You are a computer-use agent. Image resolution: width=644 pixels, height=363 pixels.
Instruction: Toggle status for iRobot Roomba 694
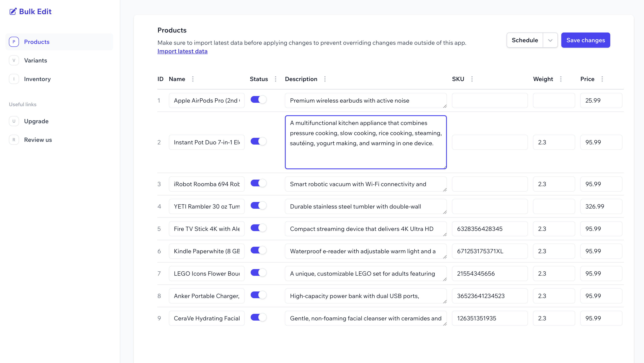[x=258, y=183]
